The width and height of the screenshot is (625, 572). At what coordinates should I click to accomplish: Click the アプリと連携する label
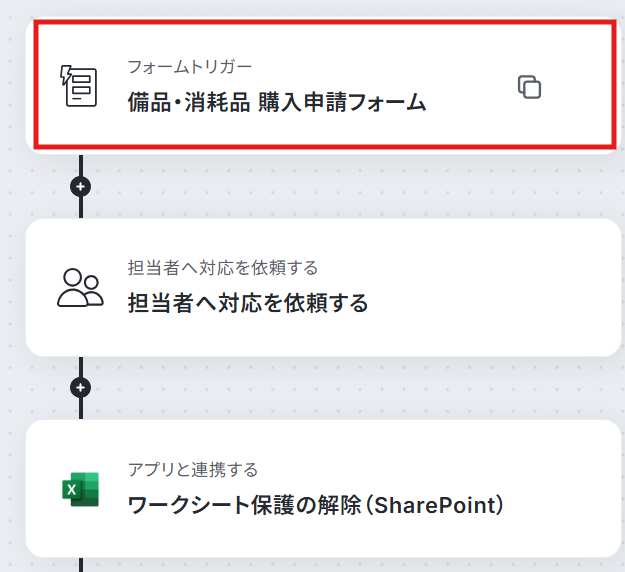pyautogui.click(x=193, y=470)
